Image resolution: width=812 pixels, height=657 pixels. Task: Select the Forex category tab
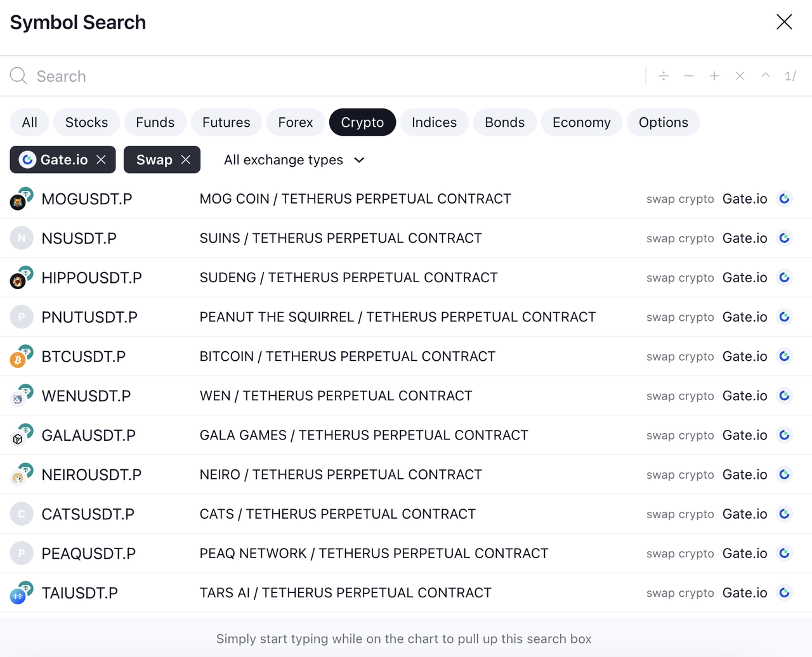point(295,122)
